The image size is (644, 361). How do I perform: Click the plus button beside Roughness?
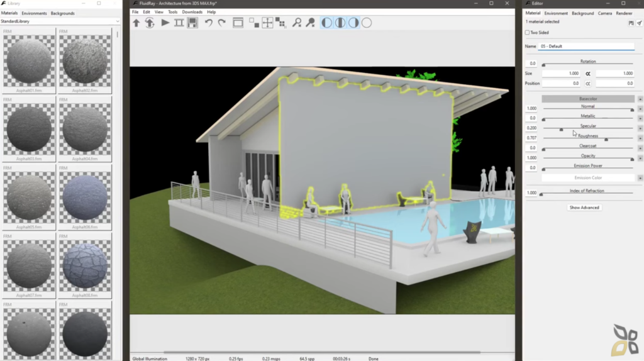[640, 138]
